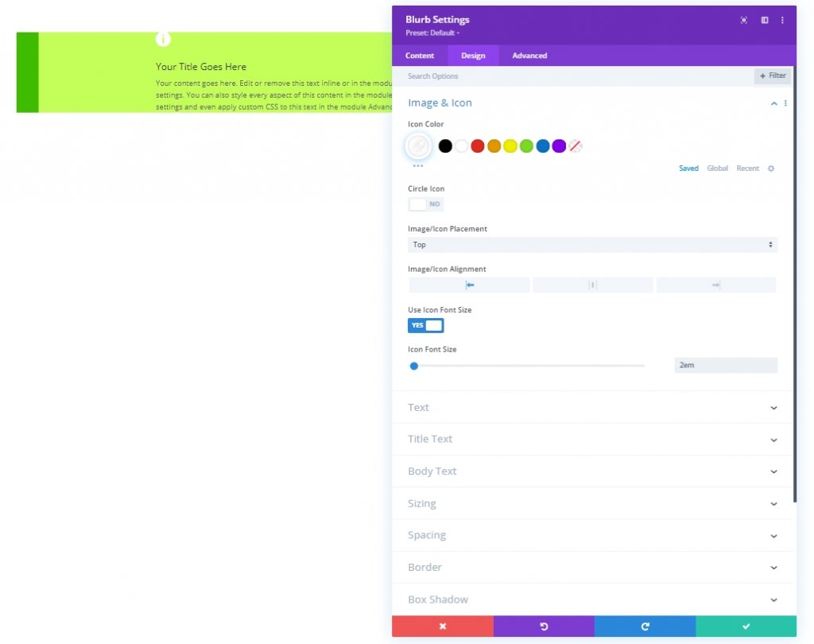Switch to the Design tab

tap(473, 56)
